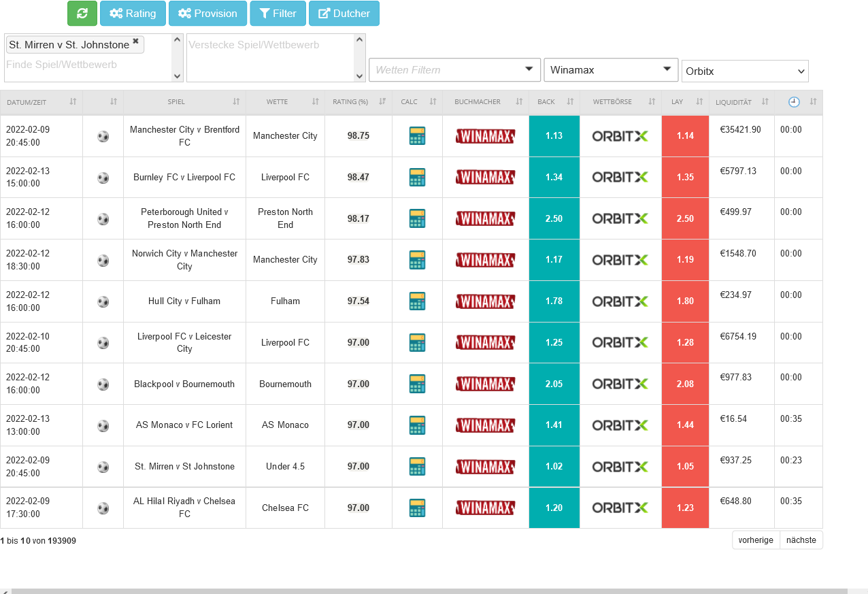The image size is (868, 594).
Task: Sort by the DATUM/ZEIT column
Action: tap(41, 102)
